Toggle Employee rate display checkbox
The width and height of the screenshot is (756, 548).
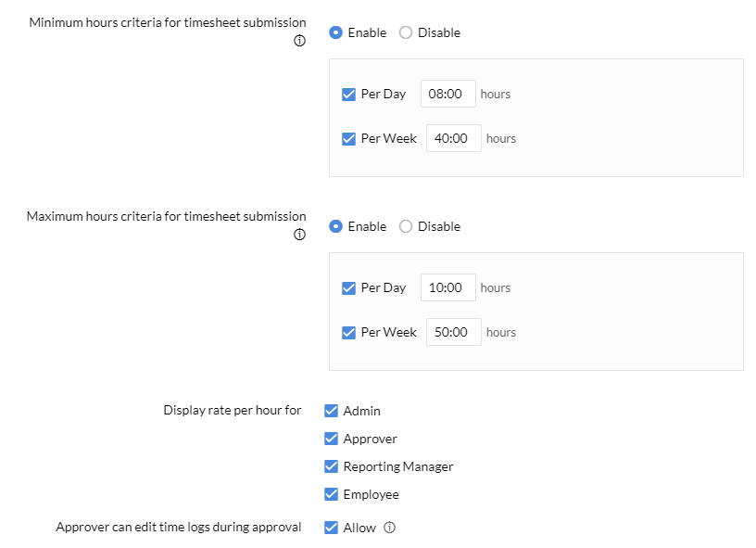click(332, 494)
